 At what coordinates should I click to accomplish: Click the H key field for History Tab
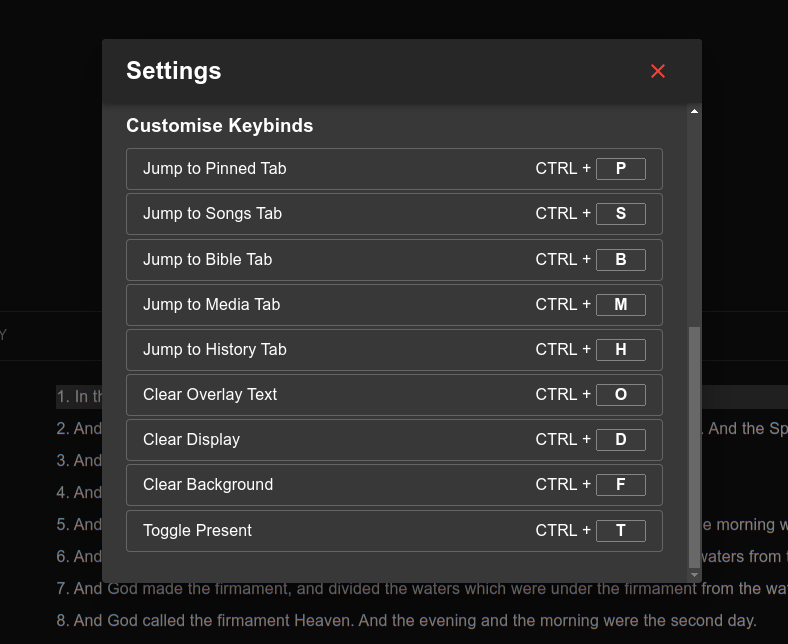pos(620,350)
